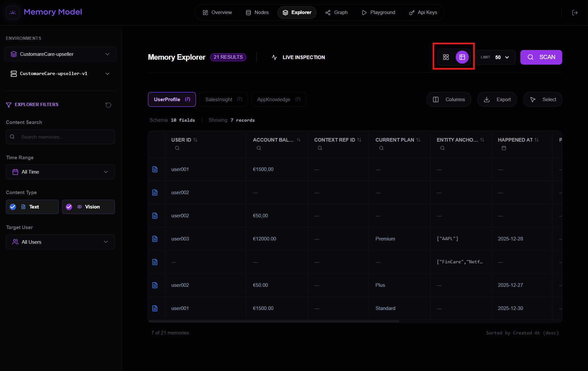588x371 pixels.
Task: Open the All Time range dropdown
Action: 60,172
